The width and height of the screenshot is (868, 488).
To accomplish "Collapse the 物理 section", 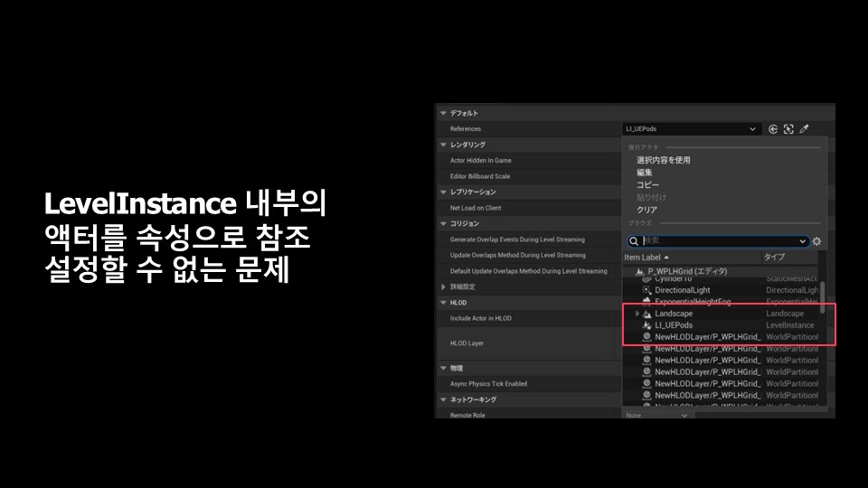I will pyautogui.click(x=443, y=368).
